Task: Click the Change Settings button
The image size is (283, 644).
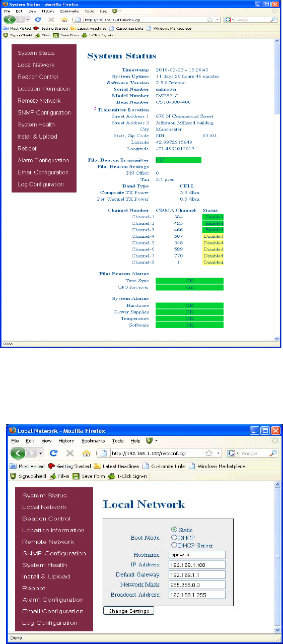Action: pos(128,611)
